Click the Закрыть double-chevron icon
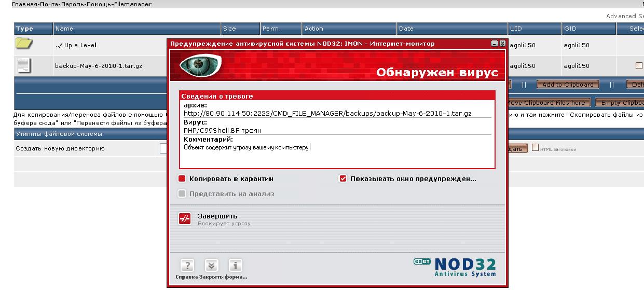 coord(212,266)
